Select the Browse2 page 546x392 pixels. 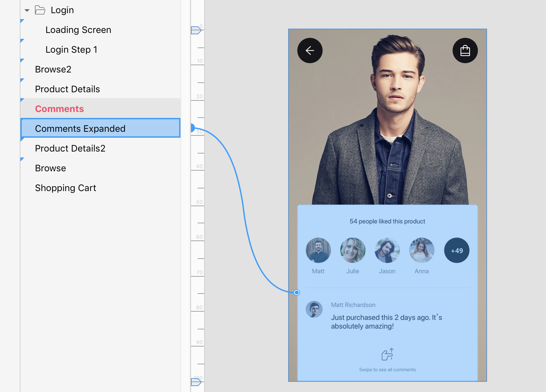[x=53, y=69]
